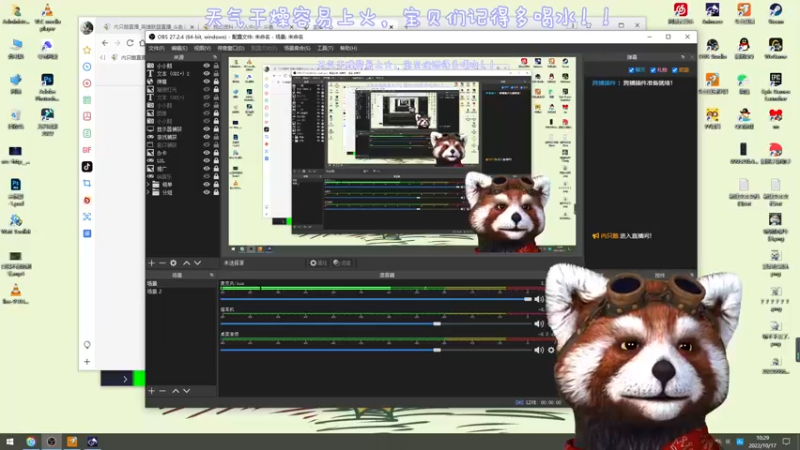Open the 文件(F) menu
The image size is (800, 450).
(157, 48)
